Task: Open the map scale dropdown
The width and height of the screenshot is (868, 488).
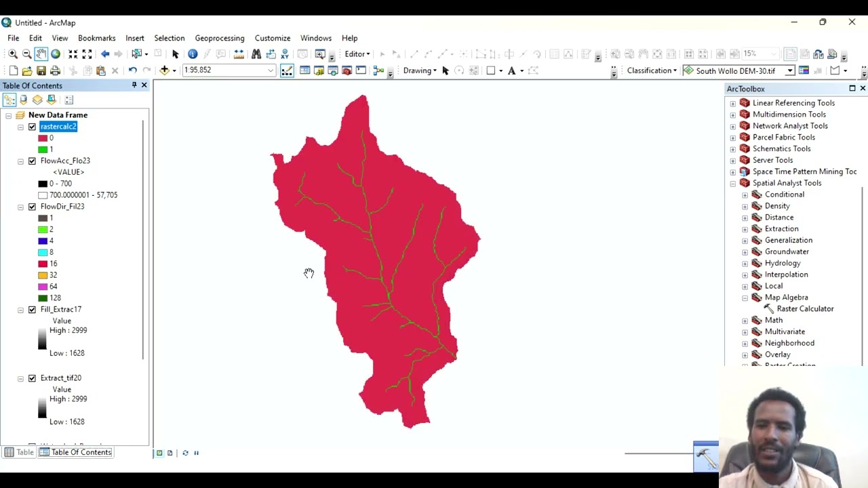Action: click(x=271, y=70)
